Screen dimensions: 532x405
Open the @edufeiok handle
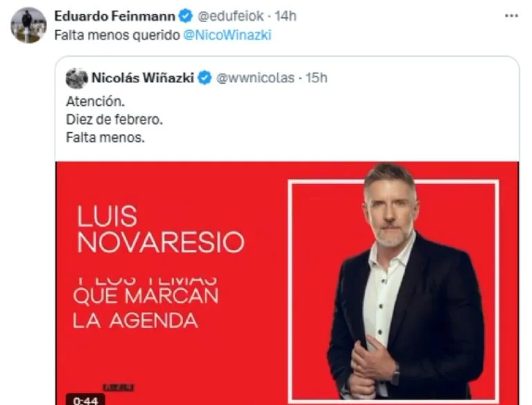(x=231, y=16)
